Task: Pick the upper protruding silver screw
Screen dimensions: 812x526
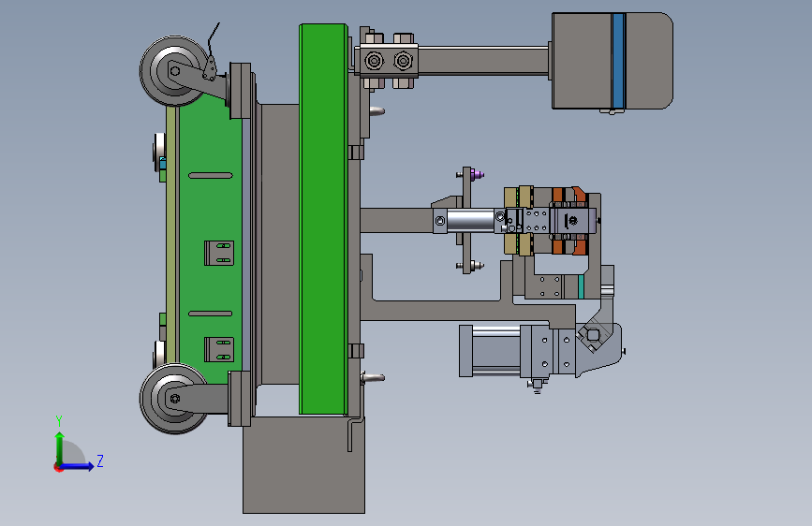Action: (377, 110)
